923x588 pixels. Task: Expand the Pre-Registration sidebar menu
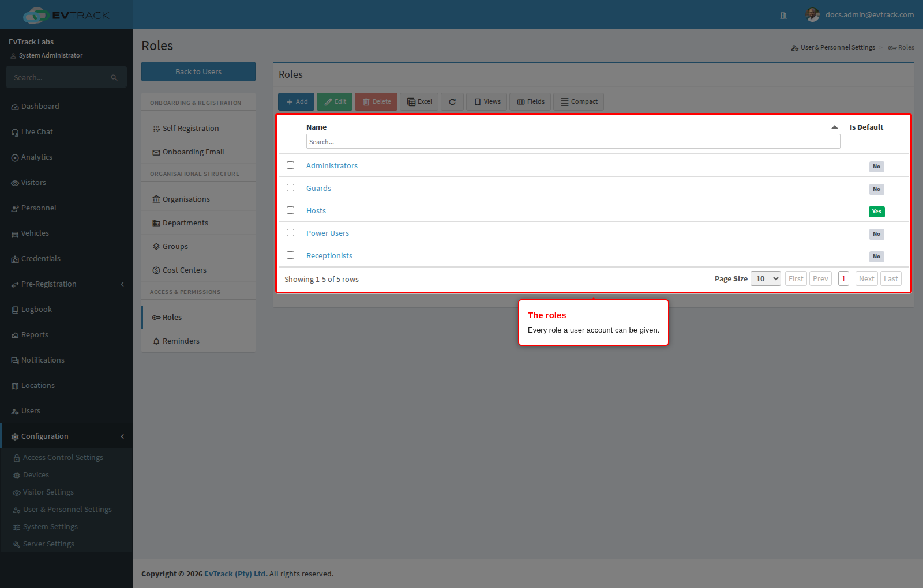coord(66,284)
